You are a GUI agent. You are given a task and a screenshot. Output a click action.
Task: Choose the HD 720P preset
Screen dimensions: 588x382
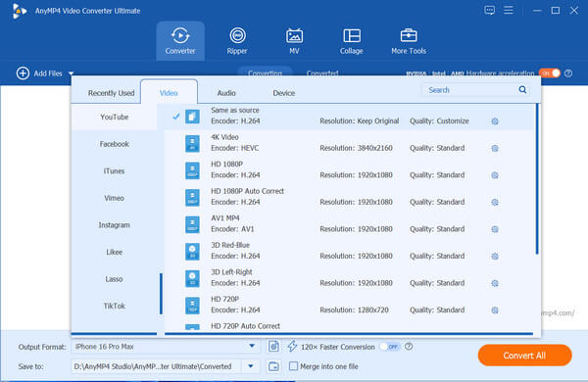click(349, 306)
